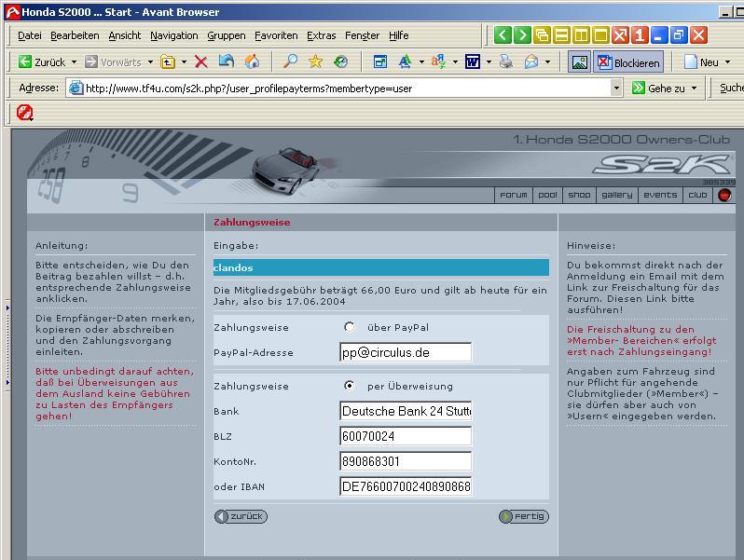The image size is (744, 560).
Task: Click the Blockieren popup blocker button
Action: (628, 62)
